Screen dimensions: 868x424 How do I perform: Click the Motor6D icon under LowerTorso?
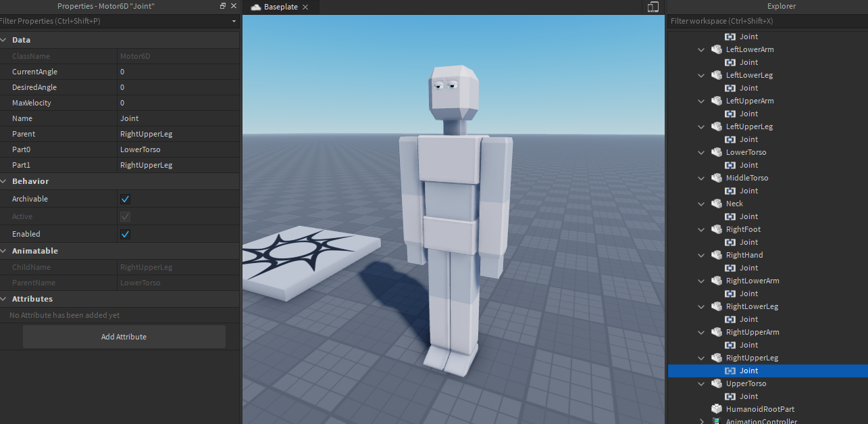pyautogui.click(x=730, y=165)
